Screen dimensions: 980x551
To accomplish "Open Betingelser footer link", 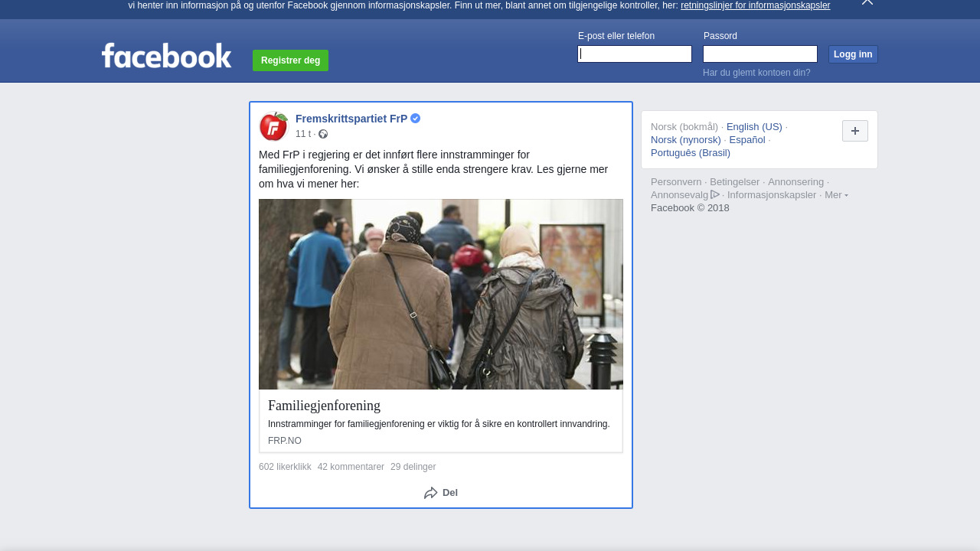I will tap(735, 182).
